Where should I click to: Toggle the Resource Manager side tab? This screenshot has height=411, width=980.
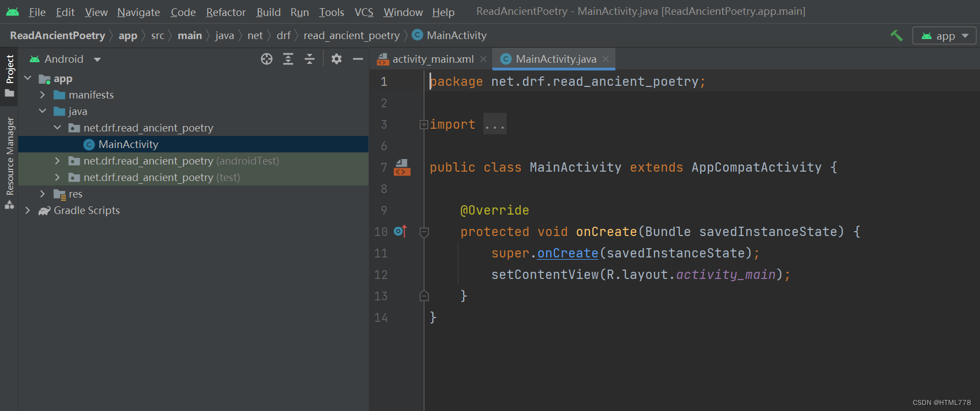pyautogui.click(x=9, y=162)
